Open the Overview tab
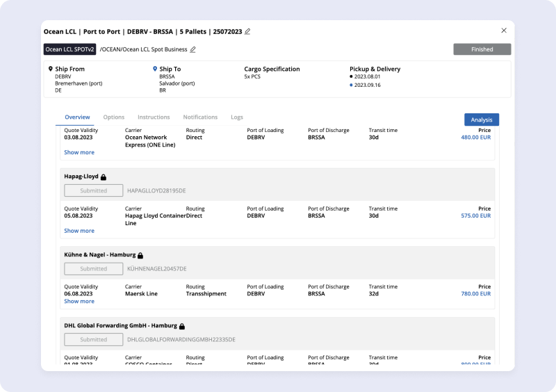 click(x=77, y=117)
